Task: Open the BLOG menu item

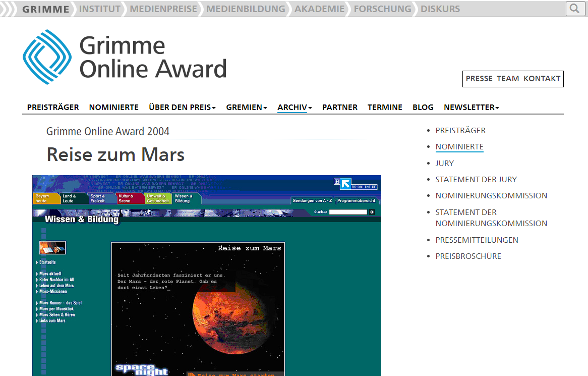Action: coord(423,108)
